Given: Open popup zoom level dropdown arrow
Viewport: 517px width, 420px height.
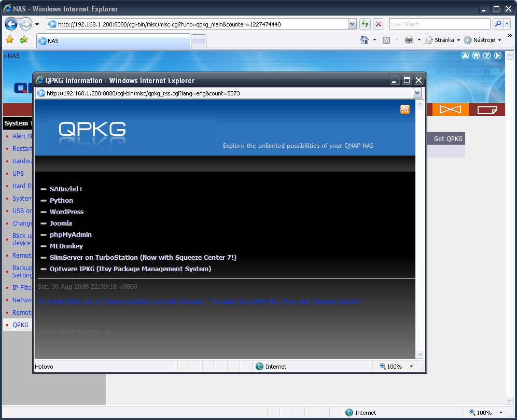Looking at the screenshot, I should 411,367.
